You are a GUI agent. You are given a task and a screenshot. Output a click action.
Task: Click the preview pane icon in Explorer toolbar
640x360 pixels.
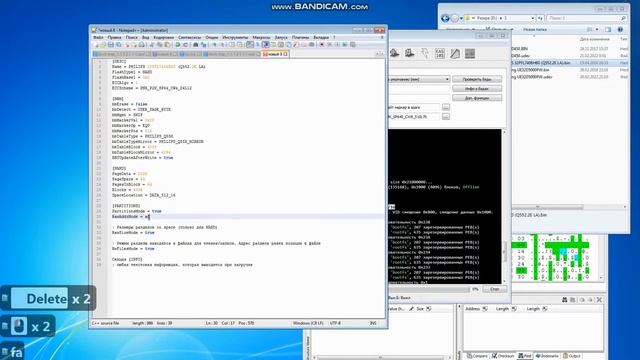click(608, 29)
